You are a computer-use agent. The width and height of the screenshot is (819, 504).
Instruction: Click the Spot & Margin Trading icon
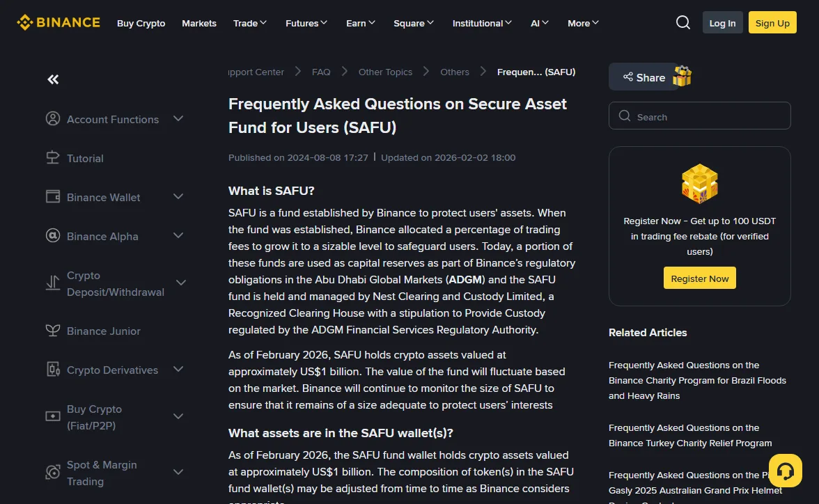53,472
